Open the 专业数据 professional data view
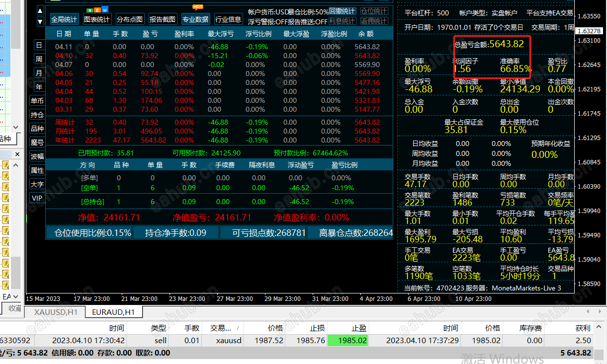The height and width of the screenshot is (364, 607). [195, 19]
